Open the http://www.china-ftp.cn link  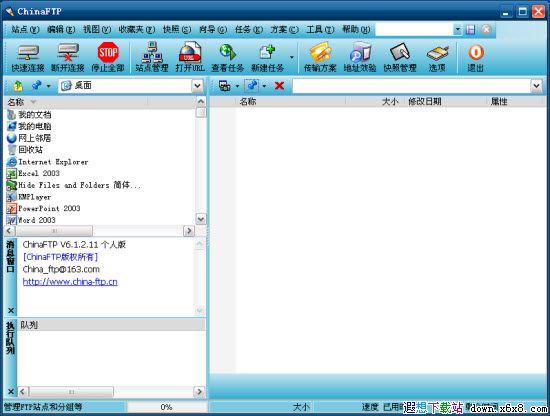[70, 282]
